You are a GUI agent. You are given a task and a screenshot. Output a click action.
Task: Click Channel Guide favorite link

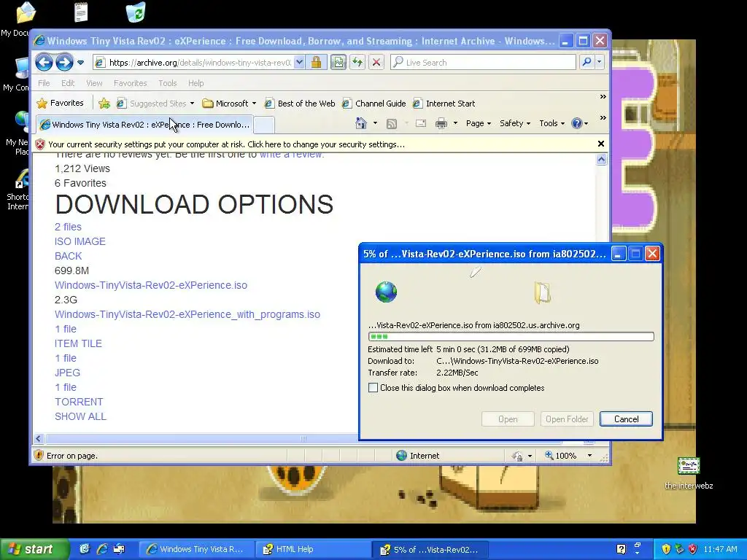374,104
